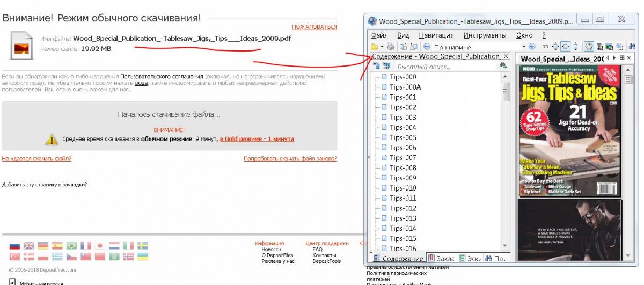Click the binoculars icon beside quick search
644x285 pixels.
coord(503,66)
